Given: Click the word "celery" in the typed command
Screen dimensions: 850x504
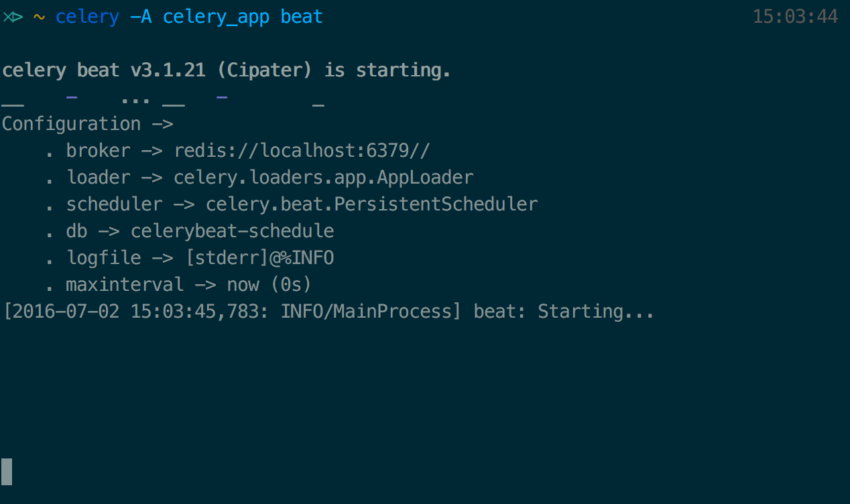Looking at the screenshot, I should coord(87,17).
